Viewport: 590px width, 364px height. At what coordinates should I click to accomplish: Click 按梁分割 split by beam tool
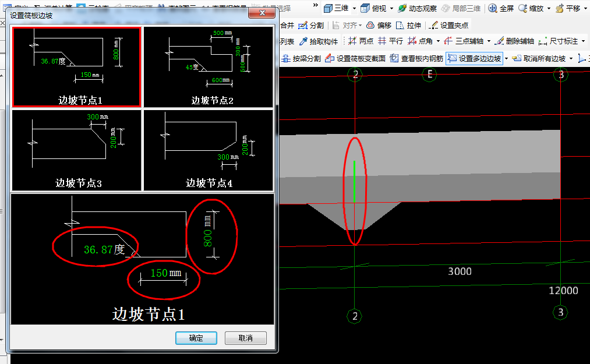pyautogui.click(x=301, y=58)
